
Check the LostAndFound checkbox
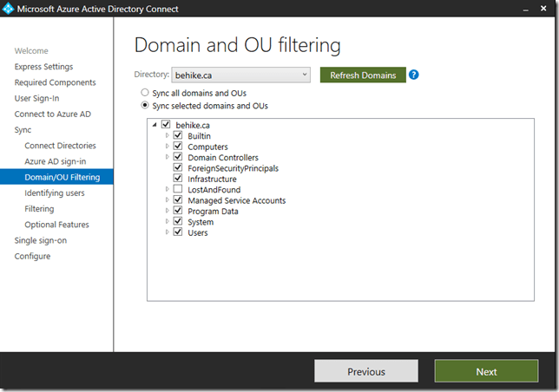pyautogui.click(x=178, y=190)
